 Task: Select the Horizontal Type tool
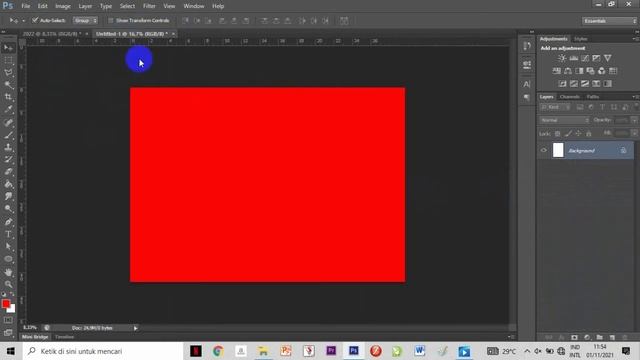coord(8,234)
